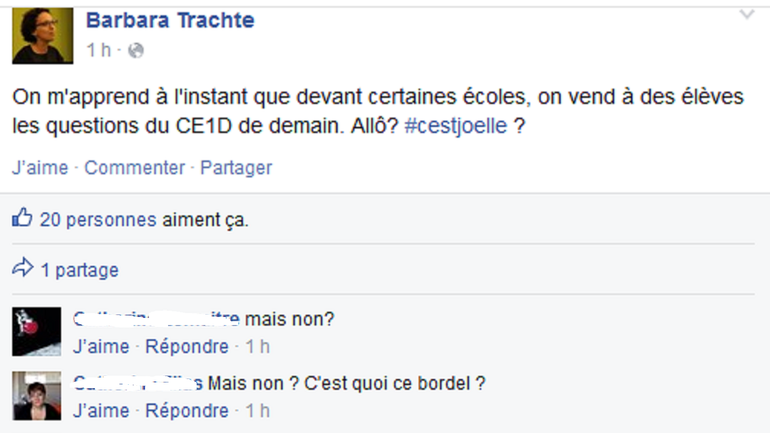
Task: Open Barbara Trachte's profile name link
Action: (x=170, y=20)
